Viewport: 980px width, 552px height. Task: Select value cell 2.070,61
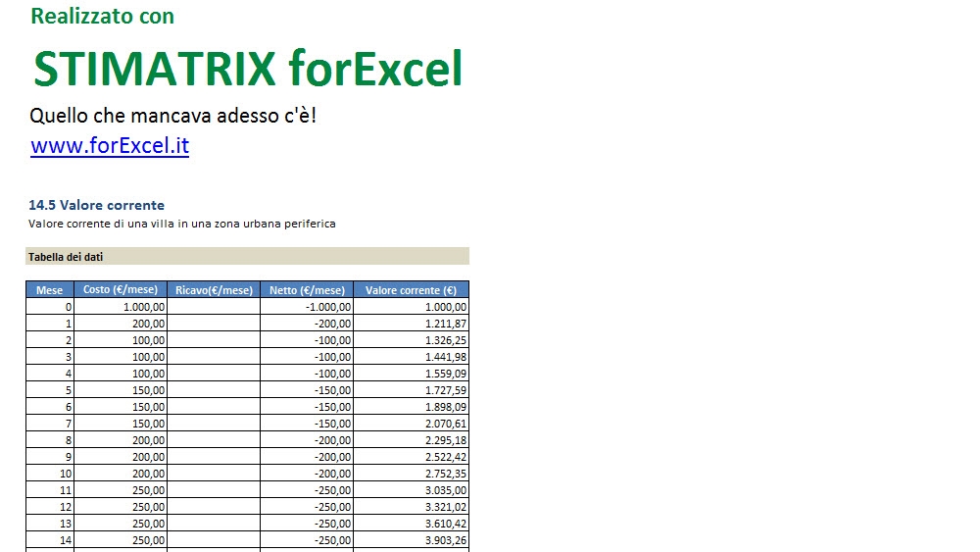click(x=412, y=424)
